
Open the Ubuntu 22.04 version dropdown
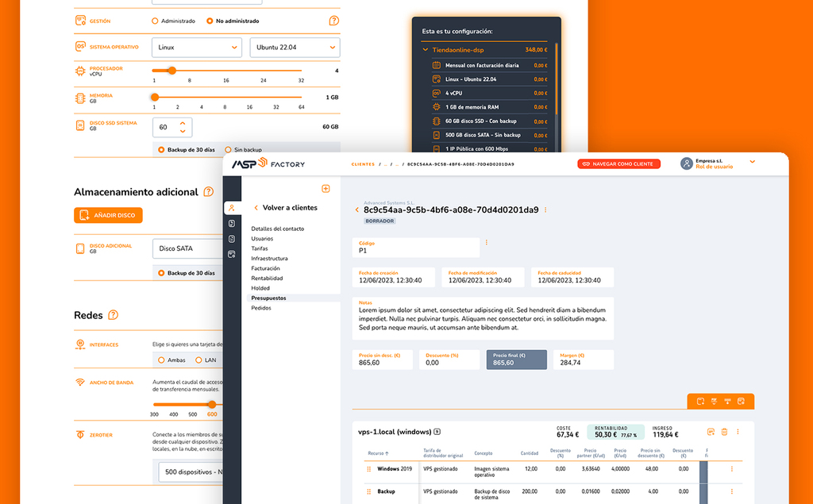click(295, 48)
